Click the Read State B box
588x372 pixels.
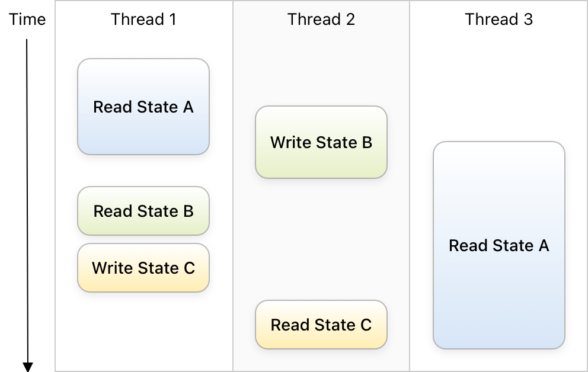143,211
